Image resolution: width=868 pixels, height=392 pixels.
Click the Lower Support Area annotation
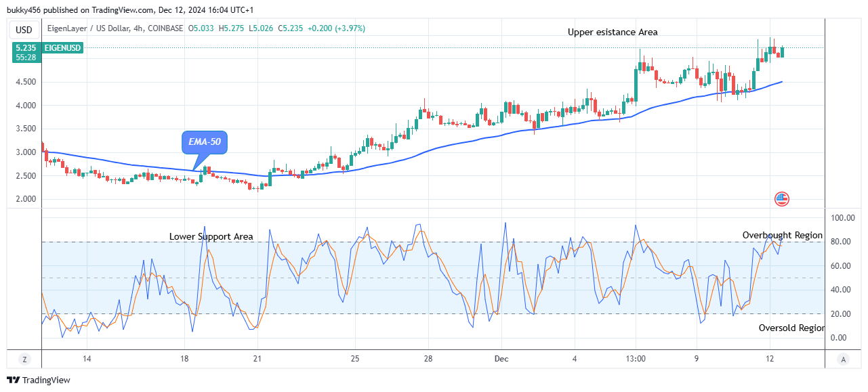click(211, 236)
